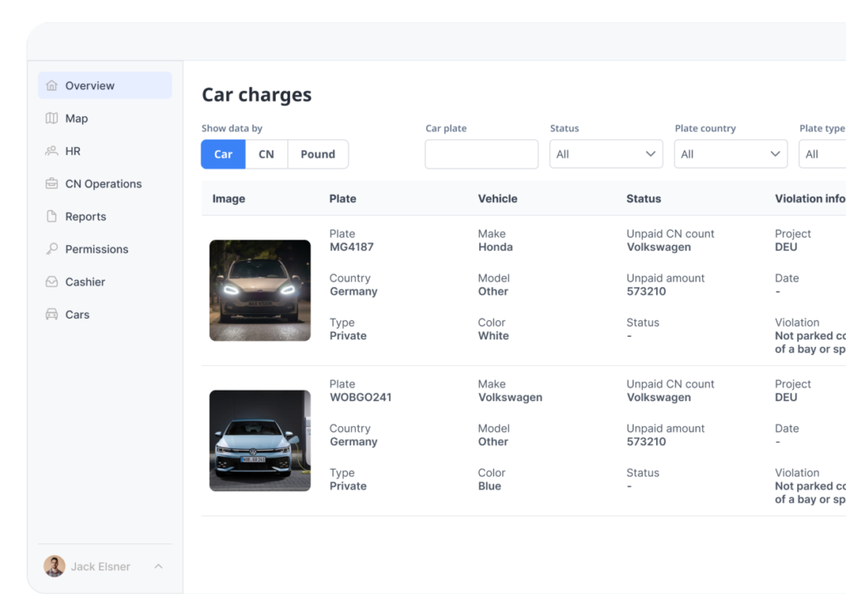846x616 pixels.
Task: Switch data view to Pound
Action: (317, 154)
